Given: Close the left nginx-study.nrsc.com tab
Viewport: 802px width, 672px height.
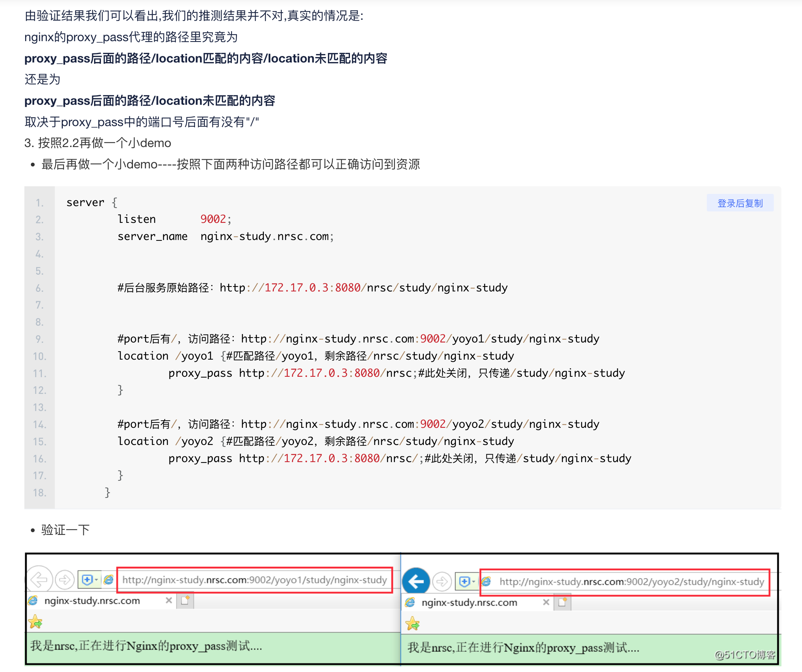Looking at the screenshot, I should pyautogui.click(x=168, y=600).
